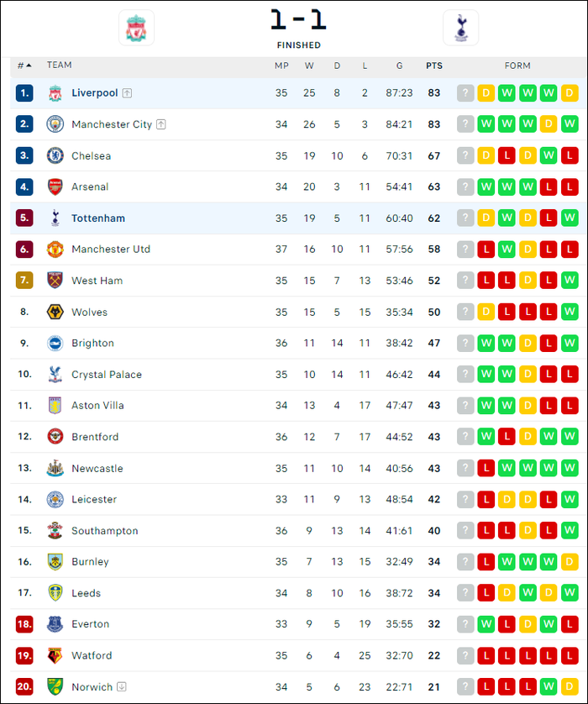The width and height of the screenshot is (588, 704).
Task: Click the FORM column header
Action: coord(517,66)
